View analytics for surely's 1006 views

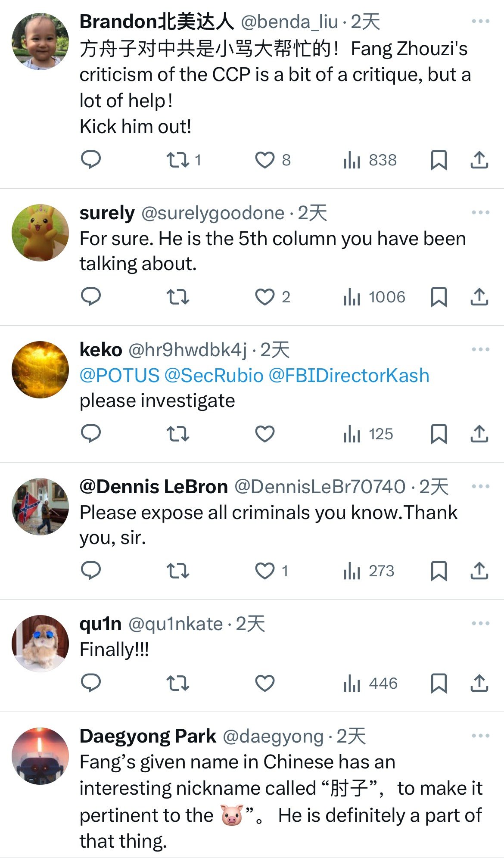point(374,297)
